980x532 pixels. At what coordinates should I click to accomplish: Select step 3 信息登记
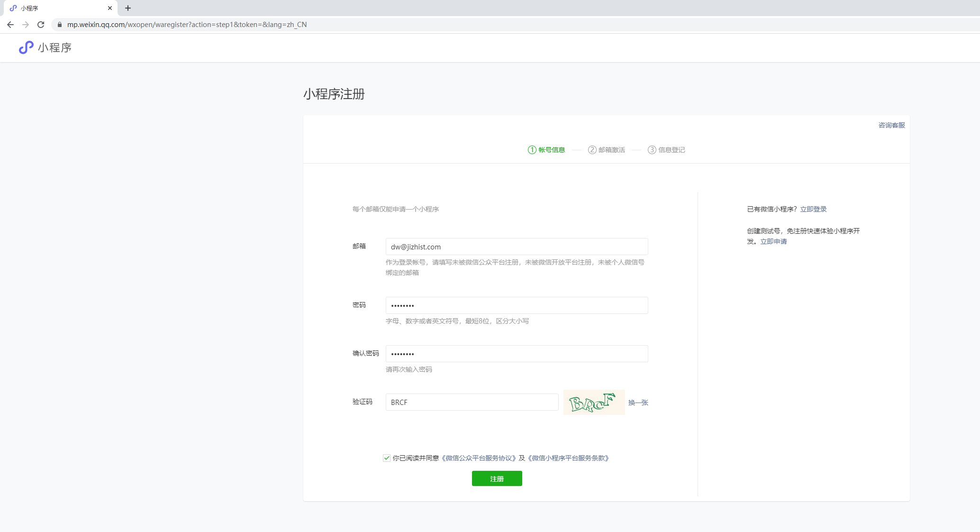tap(666, 150)
